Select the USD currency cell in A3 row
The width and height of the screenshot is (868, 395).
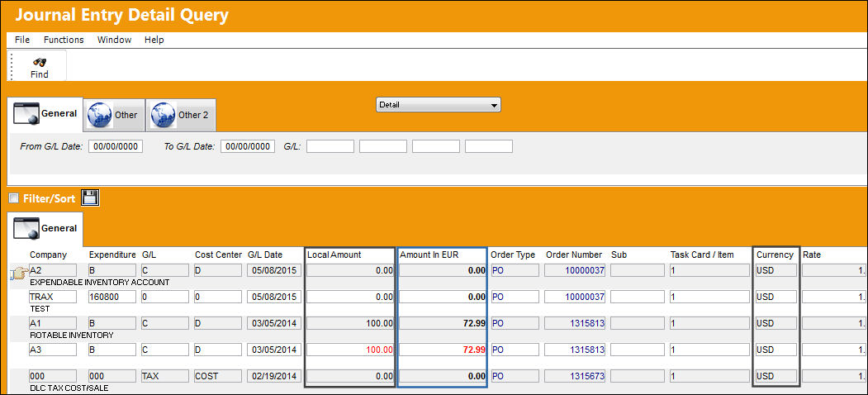(x=776, y=350)
